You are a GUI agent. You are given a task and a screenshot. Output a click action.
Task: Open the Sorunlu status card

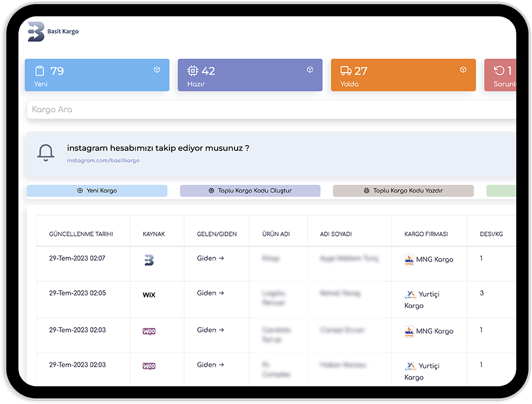pos(500,75)
